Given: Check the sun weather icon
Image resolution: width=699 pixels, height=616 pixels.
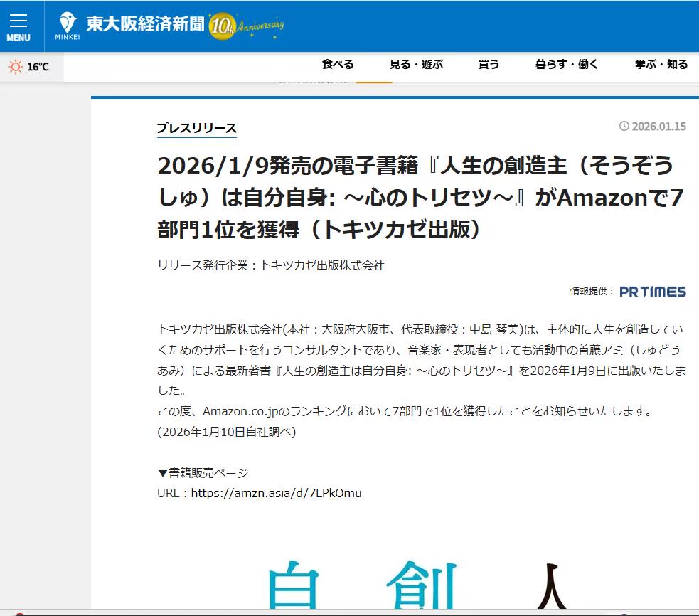Looking at the screenshot, I should coord(15,67).
